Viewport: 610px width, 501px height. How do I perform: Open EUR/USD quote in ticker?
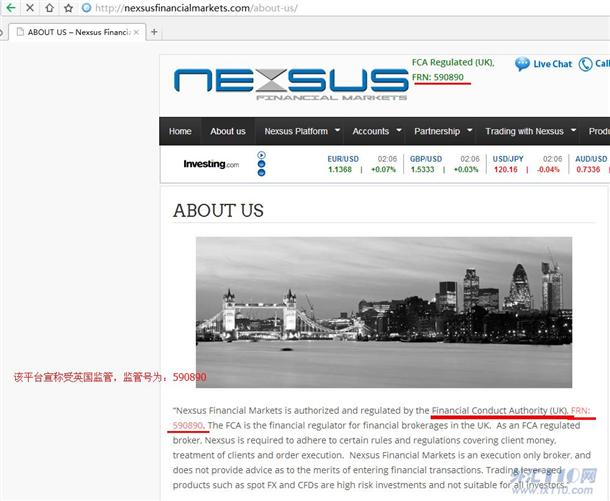pos(343,159)
